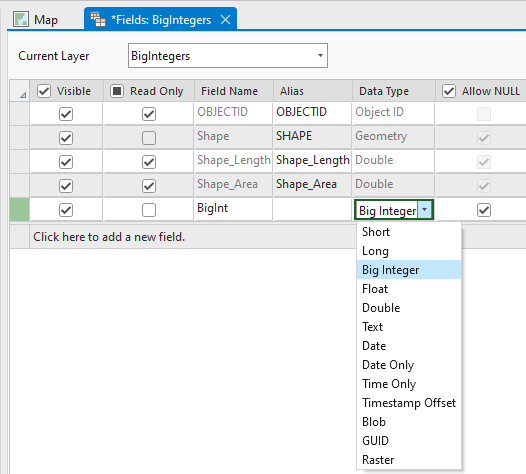Enable Read Only for the Shape field
The width and height of the screenshot is (526, 474).
[149, 138]
